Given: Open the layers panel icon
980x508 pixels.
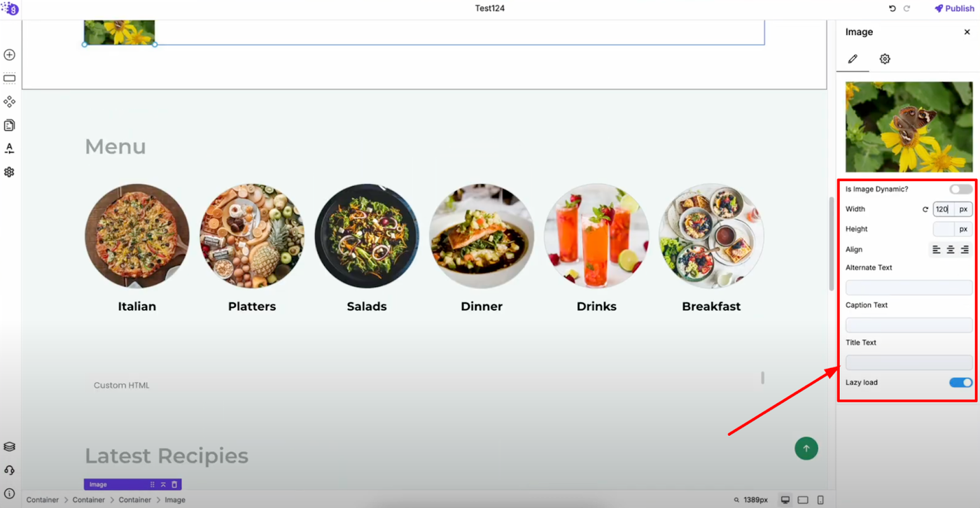Looking at the screenshot, I should click(9, 446).
